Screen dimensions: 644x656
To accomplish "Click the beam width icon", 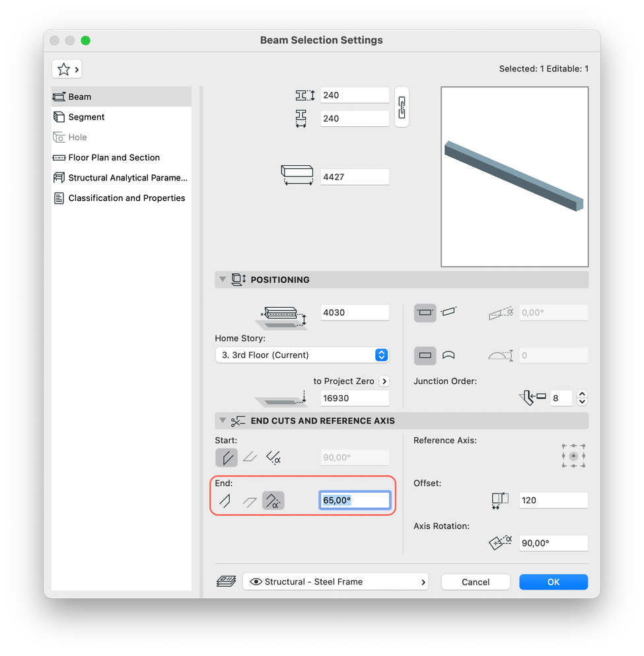I will 301,119.
